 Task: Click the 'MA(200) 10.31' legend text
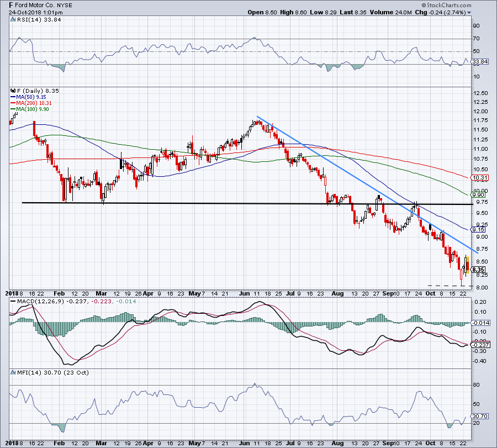pyautogui.click(x=34, y=103)
